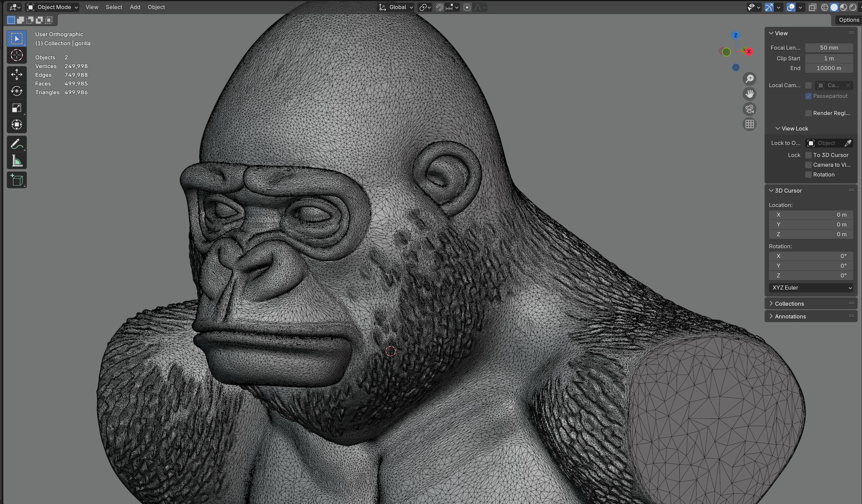Select the Move tool
Image resolution: width=862 pixels, height=504 pixels.
click(x=16, y=74)
